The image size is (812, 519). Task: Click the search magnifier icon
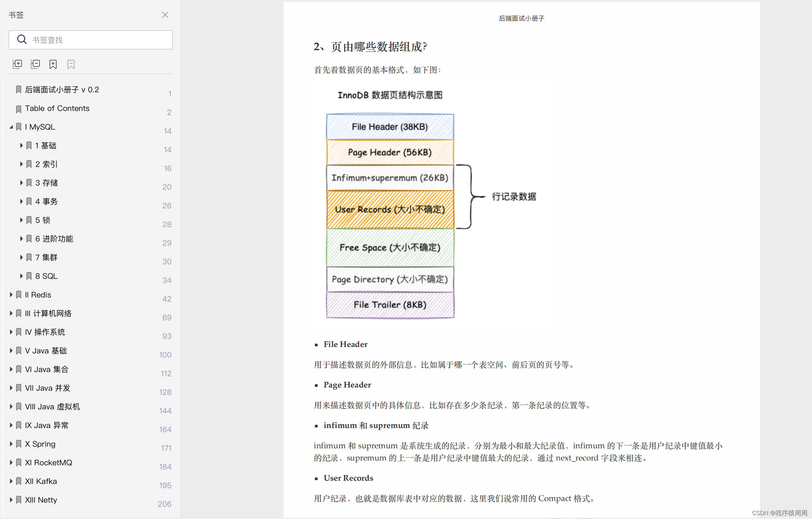pyautogui.click(x=22, y=40)
